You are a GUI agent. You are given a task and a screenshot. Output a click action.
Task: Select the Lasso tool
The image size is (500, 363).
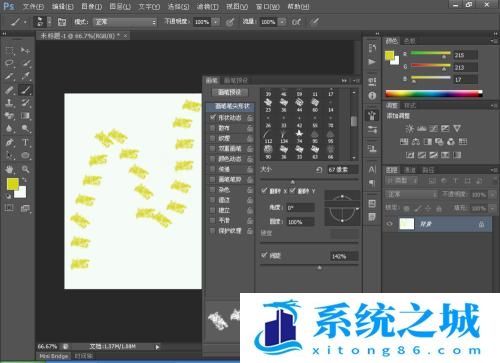10,63
